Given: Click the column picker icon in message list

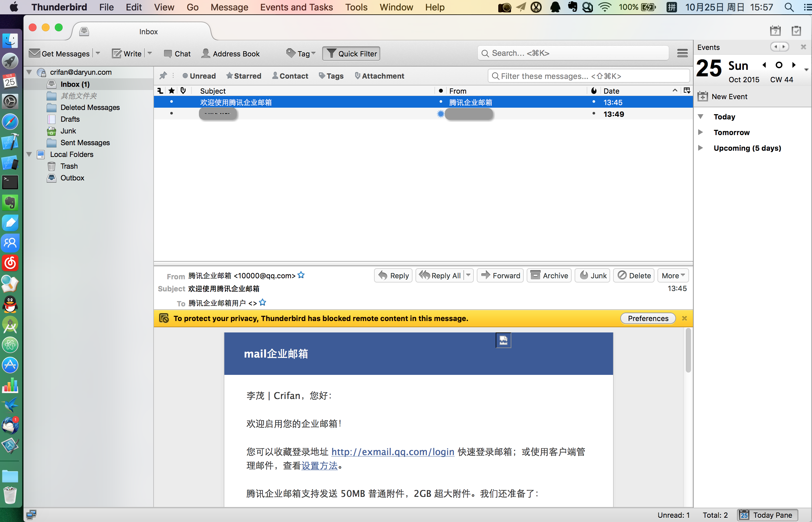Looking at the screenshot, I should click(x=687, y=90).
